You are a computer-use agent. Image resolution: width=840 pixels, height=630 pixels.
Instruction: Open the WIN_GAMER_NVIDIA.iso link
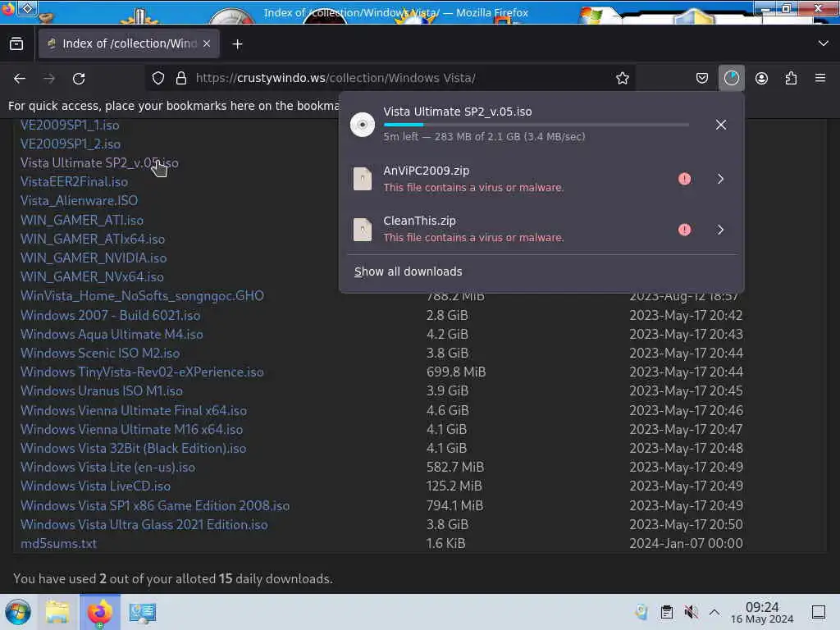click(x=94, y=258)
